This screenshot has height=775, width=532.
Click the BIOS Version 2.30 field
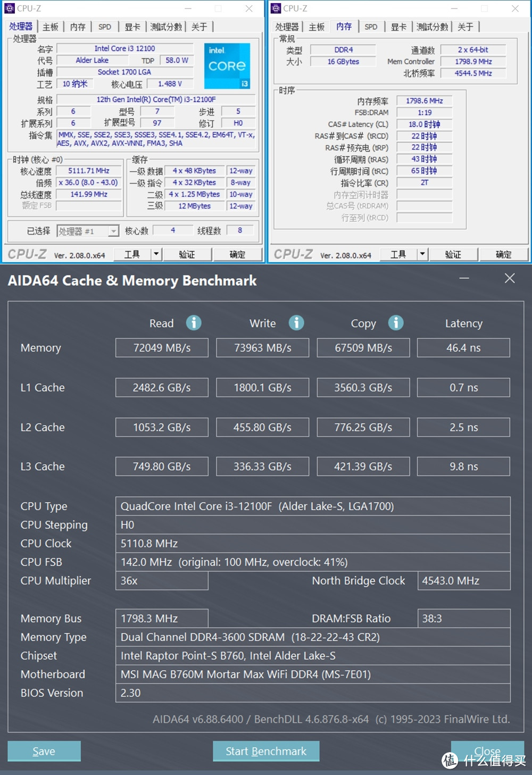[313, 693]
